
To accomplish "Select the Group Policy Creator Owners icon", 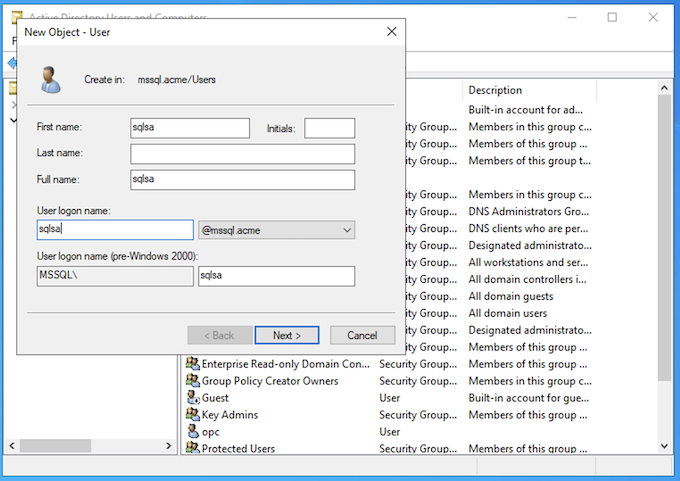I will tap(193, 380).
